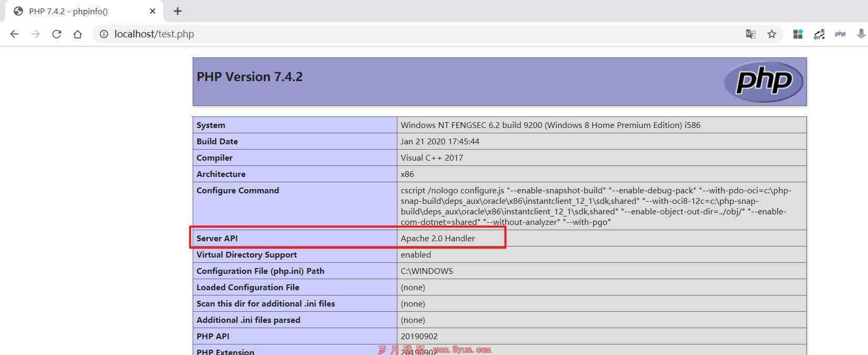Click the Configure Command cell

point(602,206)
